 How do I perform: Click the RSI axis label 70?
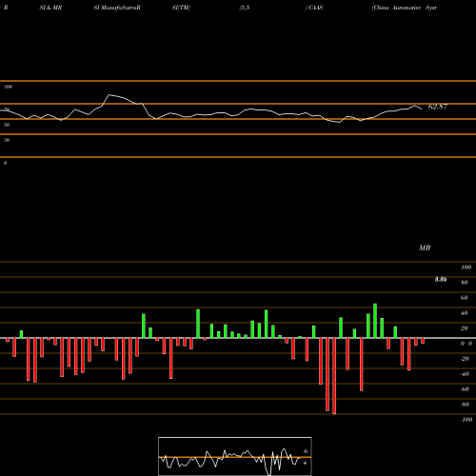pyautogui.click(x=7, y=109)
